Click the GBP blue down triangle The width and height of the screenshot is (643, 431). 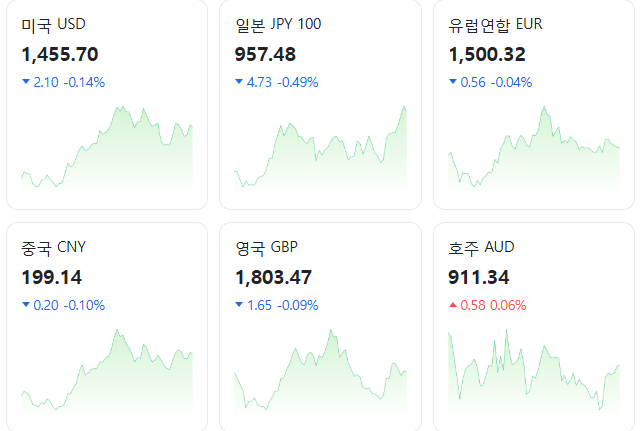click(x=239, y=305)
